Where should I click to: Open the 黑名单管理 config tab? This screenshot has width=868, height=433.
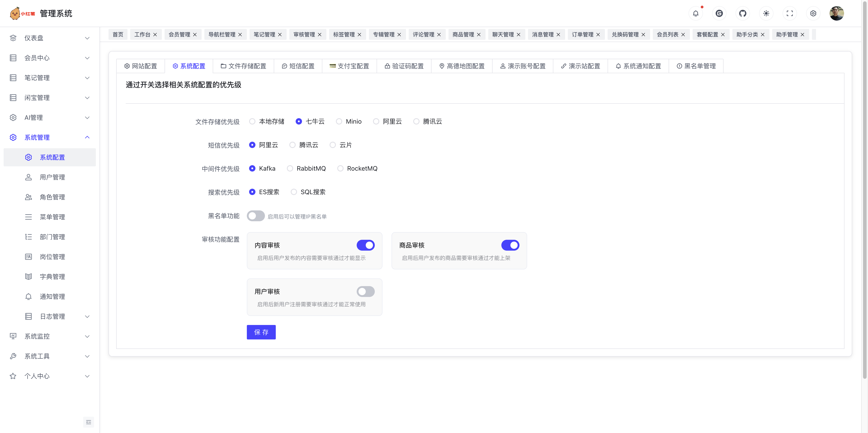tap(696, 66)
